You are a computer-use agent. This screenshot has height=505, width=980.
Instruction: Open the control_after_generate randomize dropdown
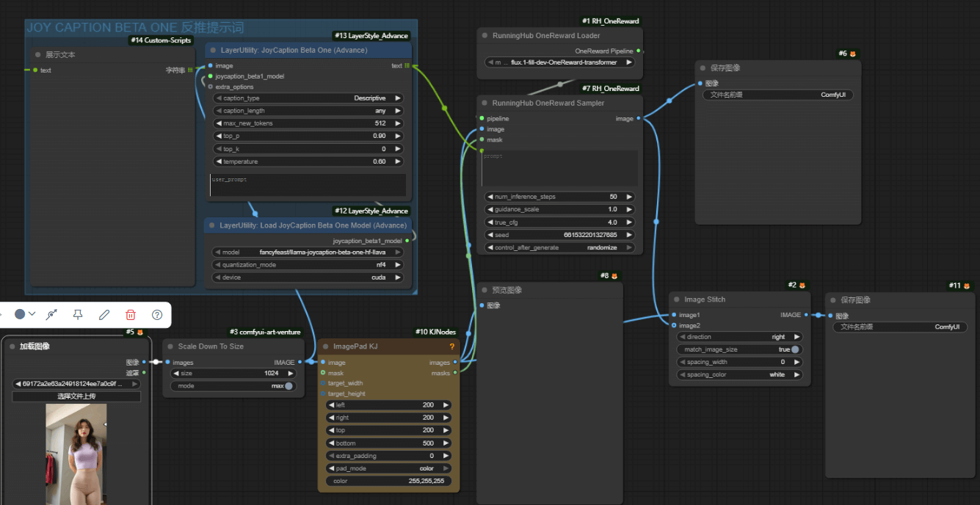tap(559, 247)
